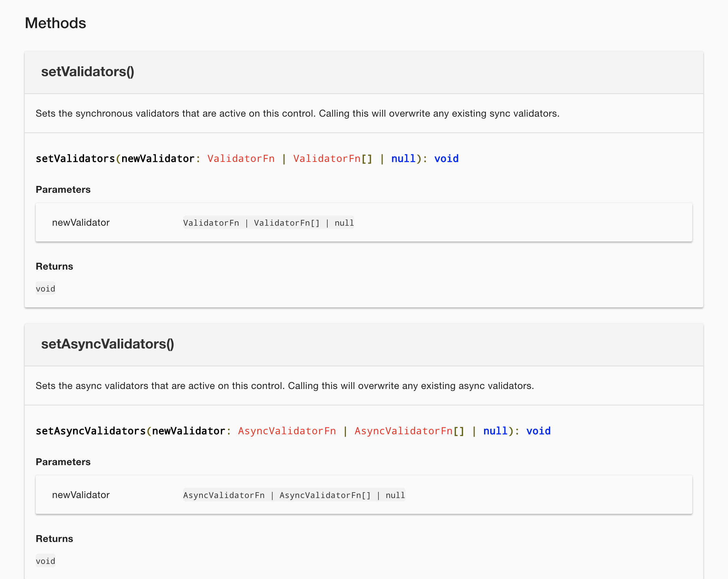Click the null keyword link in setValidators signature

coord(402,158)
